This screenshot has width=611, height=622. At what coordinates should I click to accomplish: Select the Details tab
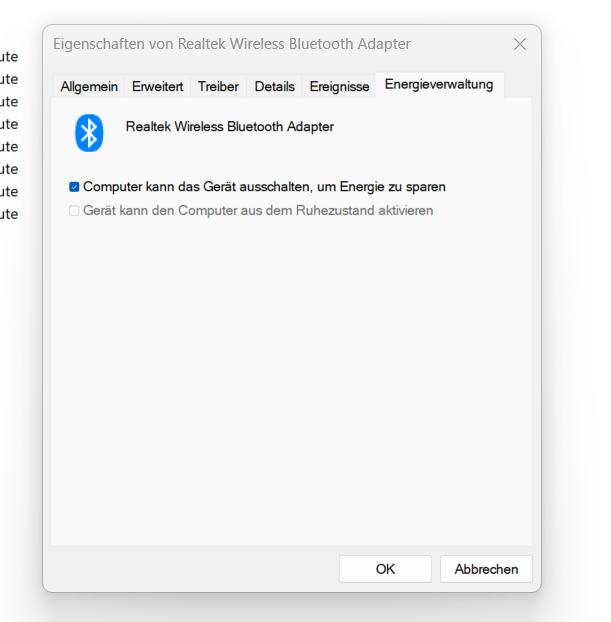[275, 86]
